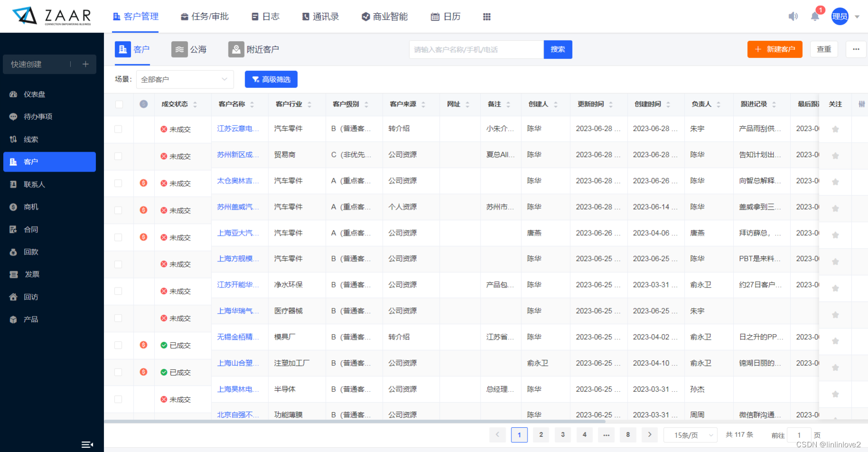Click the horizontal table scrollbar
This screenshot has width=868, height=452.
click(x=355, y=422)
